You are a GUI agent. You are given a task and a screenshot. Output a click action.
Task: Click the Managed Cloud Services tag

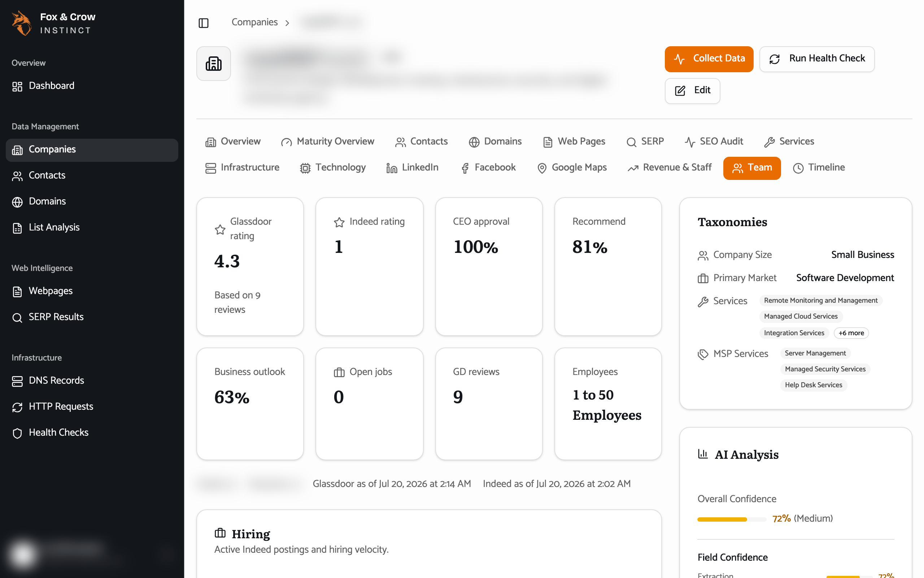click(x=801, y=316)
